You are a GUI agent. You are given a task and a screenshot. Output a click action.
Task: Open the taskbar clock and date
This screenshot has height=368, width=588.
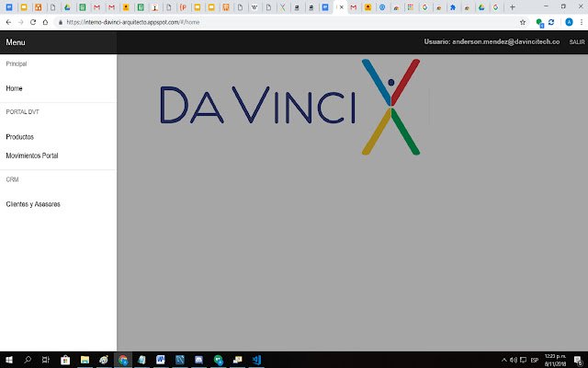(x=555, y=360)
